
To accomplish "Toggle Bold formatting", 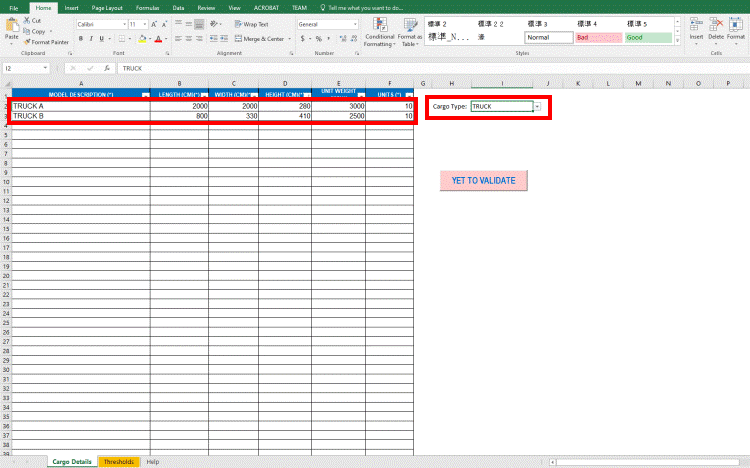I will [81, 39].
